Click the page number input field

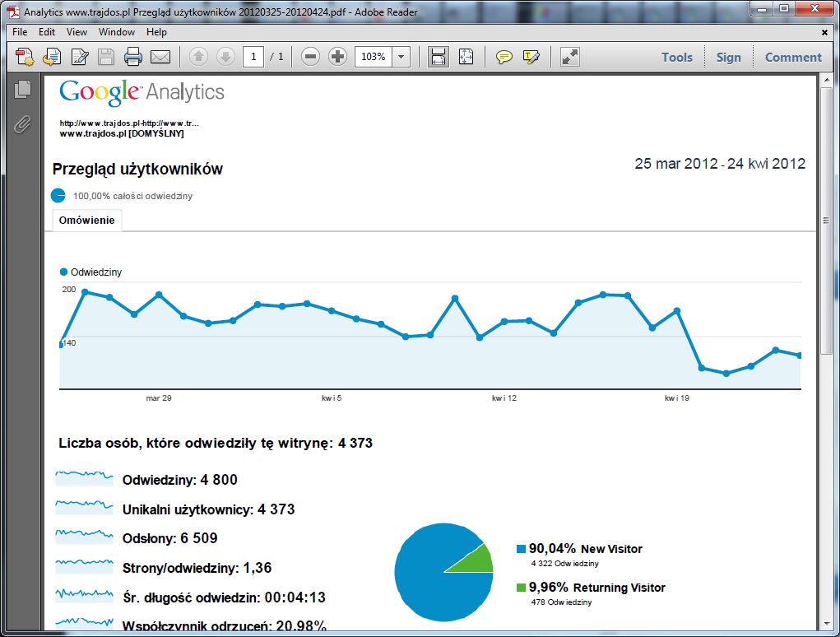point(253,57)
